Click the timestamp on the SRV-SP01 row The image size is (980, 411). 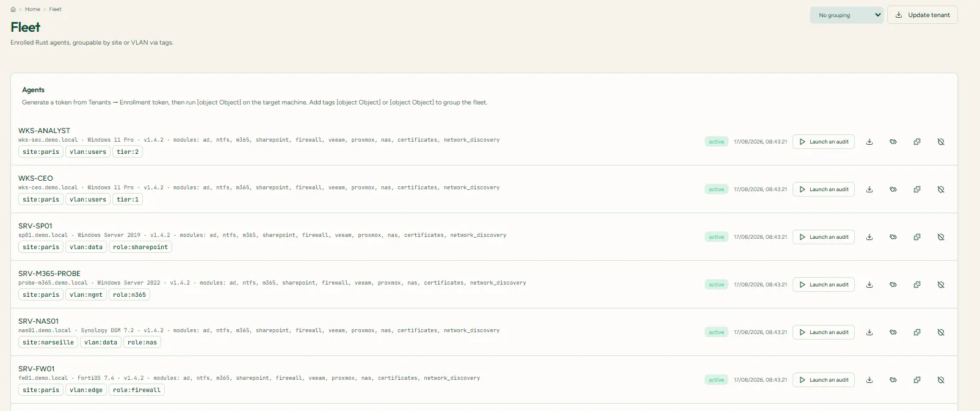point(760,237)
